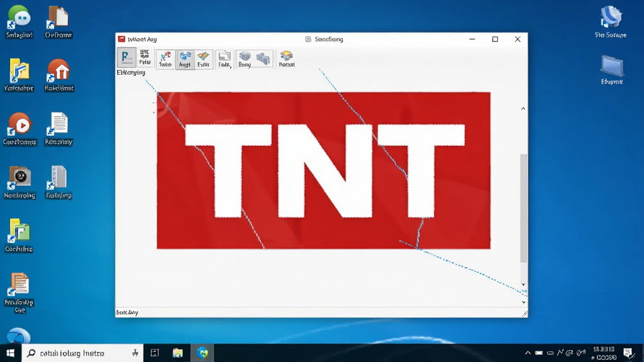Open the orange house desktop shortcut
The width and height of the screenshot is (644, 362).
[x=58, y=75]
